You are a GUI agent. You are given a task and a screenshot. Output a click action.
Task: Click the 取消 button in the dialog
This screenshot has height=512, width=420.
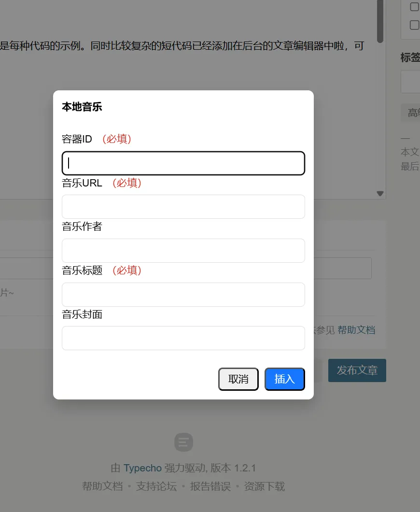coord(238,379)
